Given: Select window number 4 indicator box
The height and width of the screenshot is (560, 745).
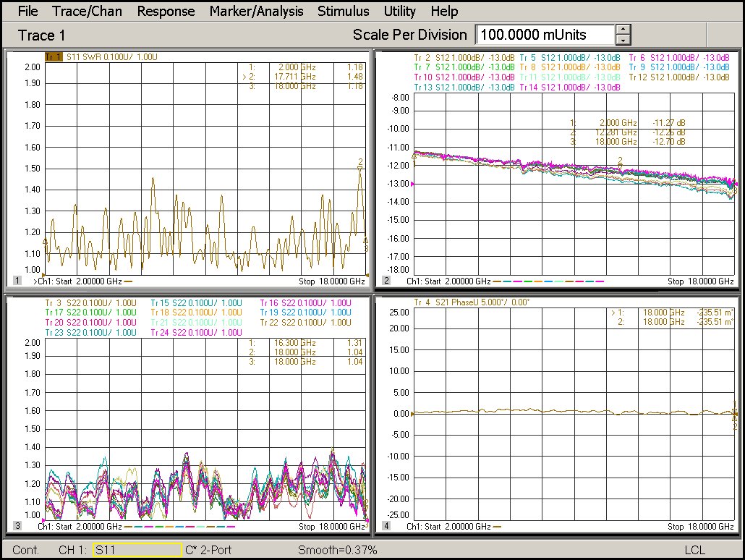Looking at the screenshot, I should pos(386,525).
